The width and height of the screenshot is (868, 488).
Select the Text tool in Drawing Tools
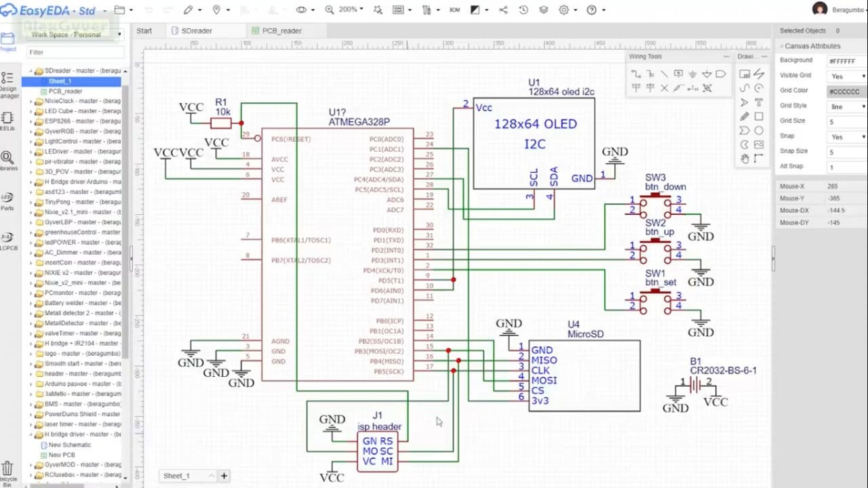(x=759, y=102)
